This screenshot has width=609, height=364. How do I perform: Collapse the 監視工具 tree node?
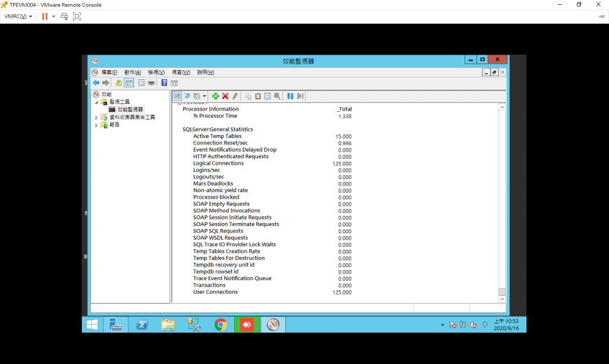(x=97, y=102)
